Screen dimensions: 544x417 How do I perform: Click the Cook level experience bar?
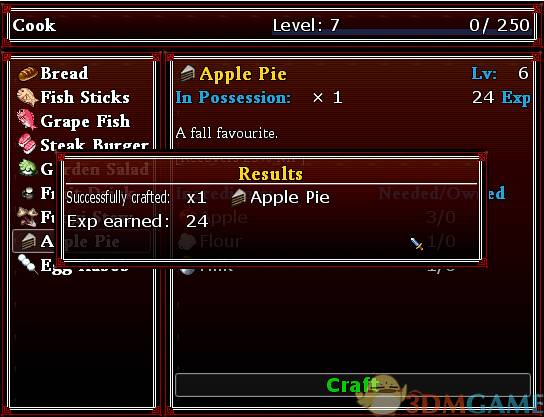pyautogui.click(x=401, y=25)
